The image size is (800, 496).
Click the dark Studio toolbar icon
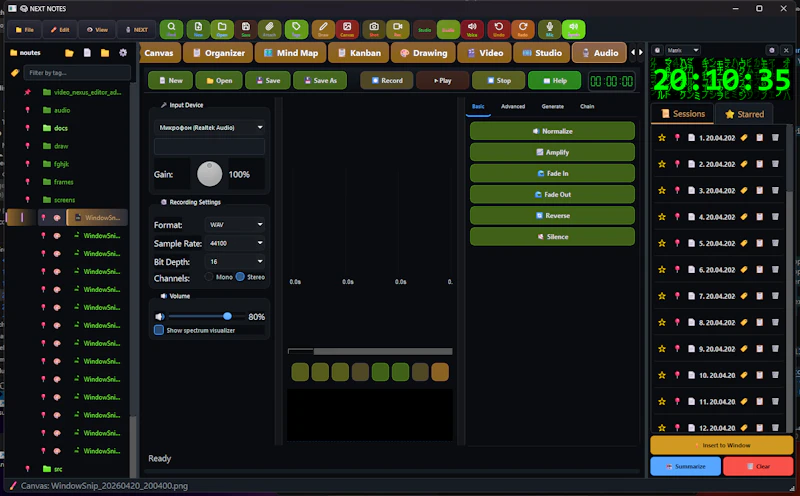(x=424, y=29)
